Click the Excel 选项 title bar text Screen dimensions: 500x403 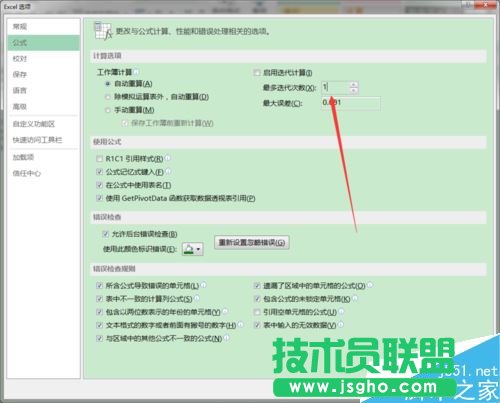coord(17,7)
